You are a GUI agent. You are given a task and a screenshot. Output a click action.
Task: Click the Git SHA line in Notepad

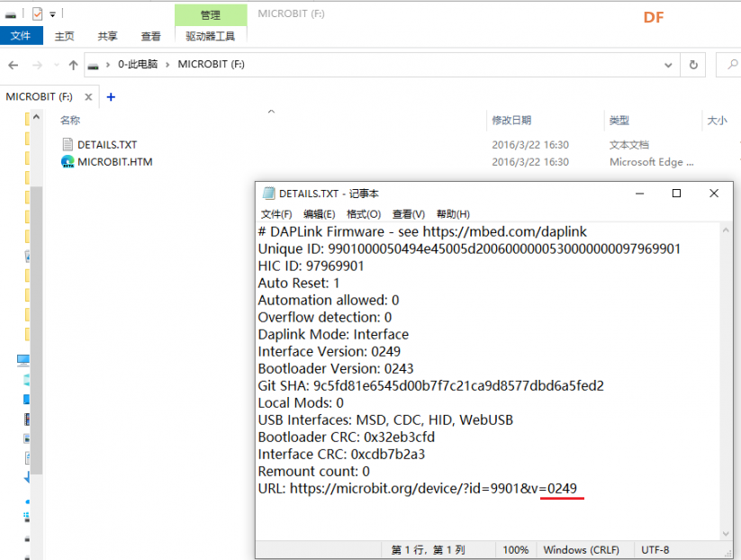pos(431,385)
